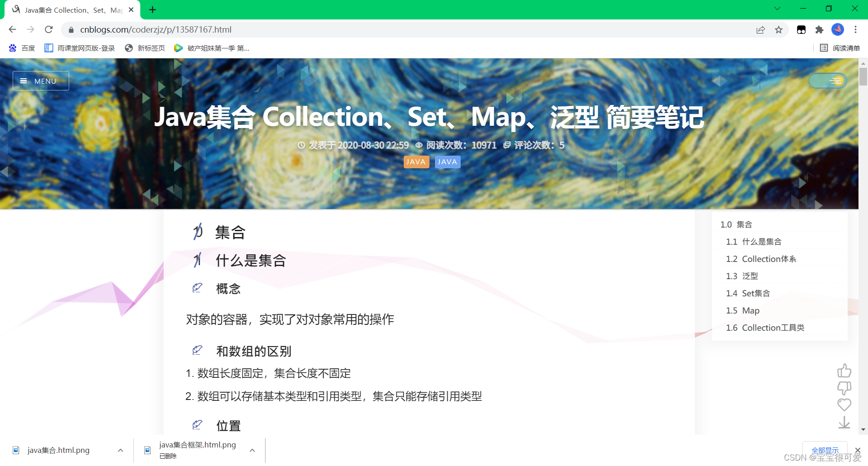This screenshot has width=868, height=466.
Task: Click the thumbs-down dislike icon
Action: [x=844, y=388]
